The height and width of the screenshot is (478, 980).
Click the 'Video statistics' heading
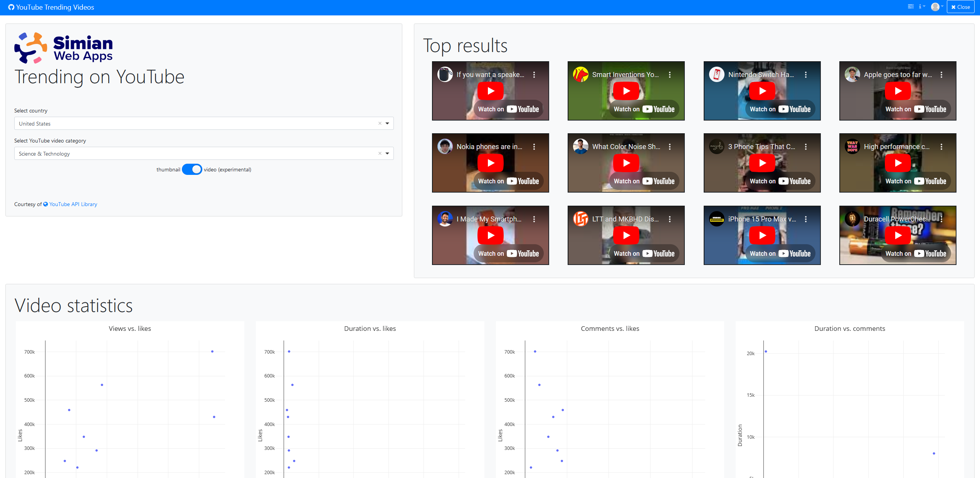(74, 306)
